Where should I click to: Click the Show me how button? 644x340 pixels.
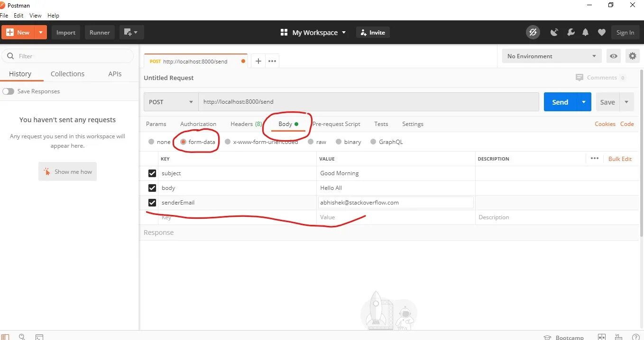tap(67, 171)
